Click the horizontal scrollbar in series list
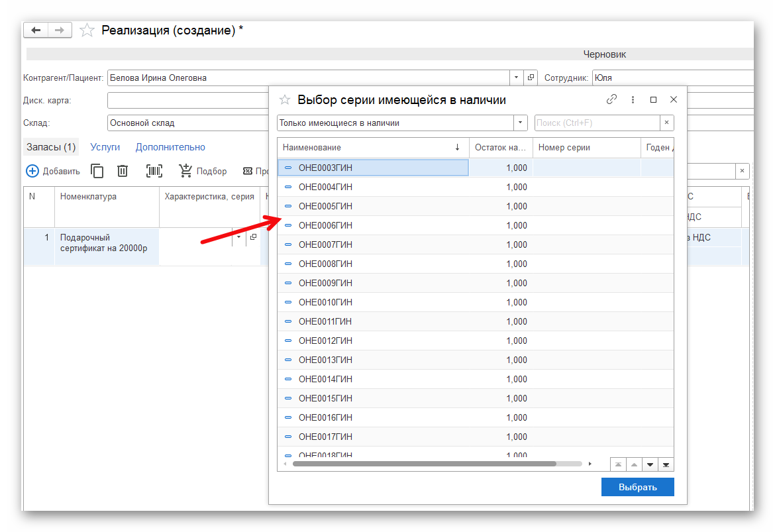 click(424, 464)
